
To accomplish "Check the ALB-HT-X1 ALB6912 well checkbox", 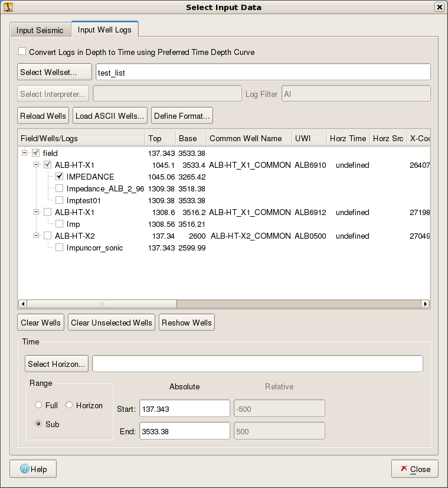I will [x=48, y=212].
